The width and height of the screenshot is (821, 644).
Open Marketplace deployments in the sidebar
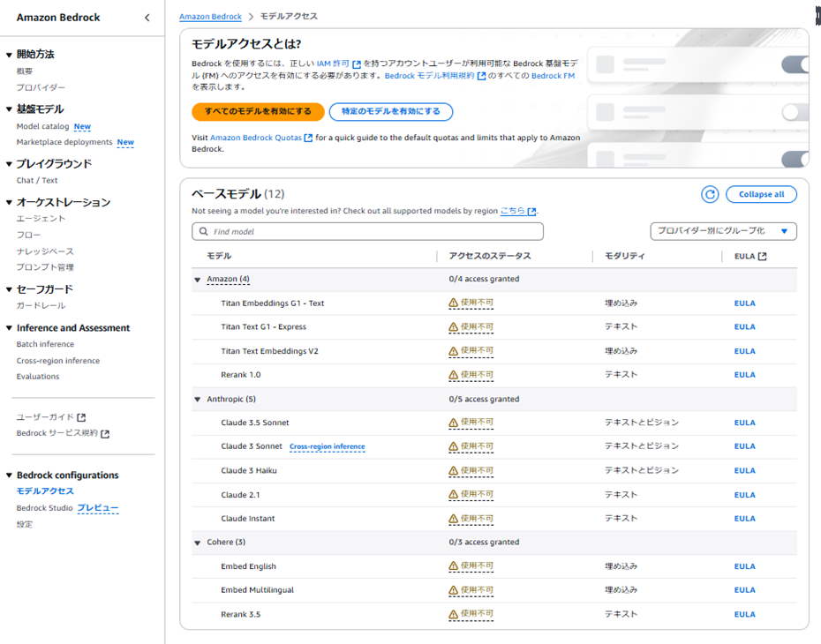click(64, 142)
